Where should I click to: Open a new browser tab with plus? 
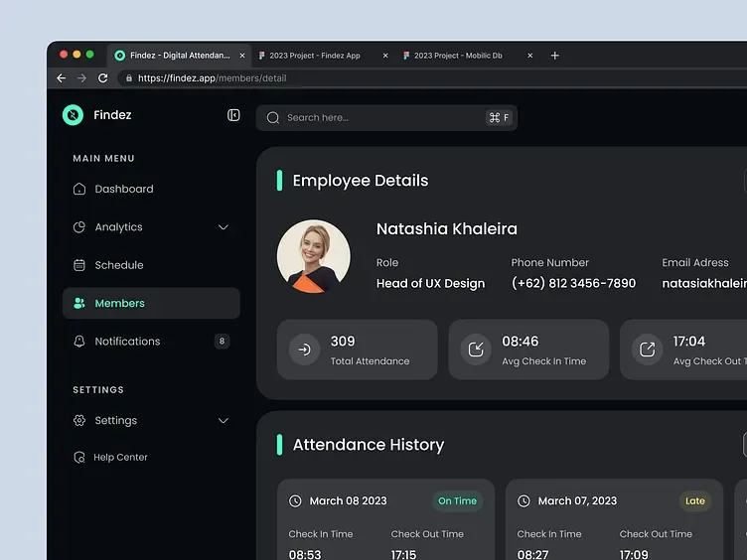pyautogui.click(x=555, y=56)
